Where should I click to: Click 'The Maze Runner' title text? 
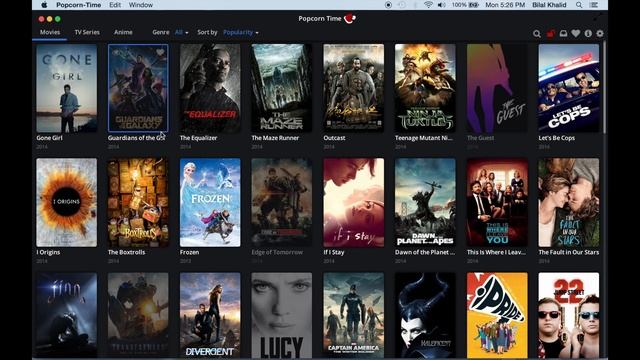point(275,138)
